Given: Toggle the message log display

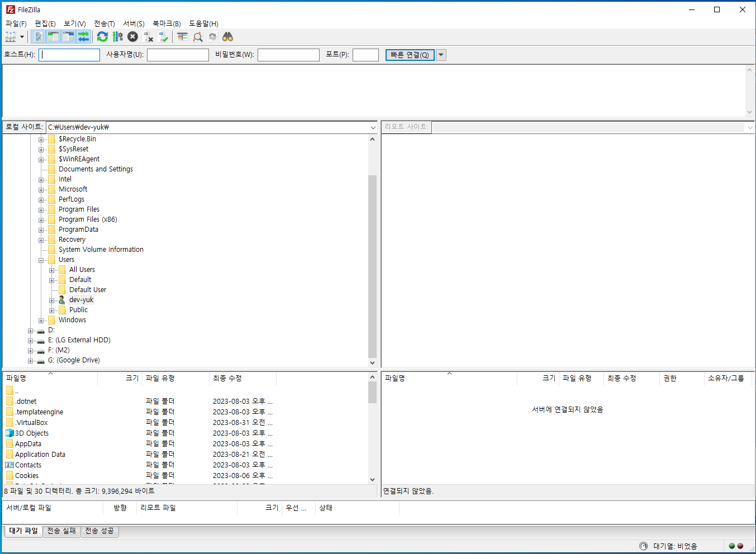Looking at the screenshot, I should click(x=38, y=37).
